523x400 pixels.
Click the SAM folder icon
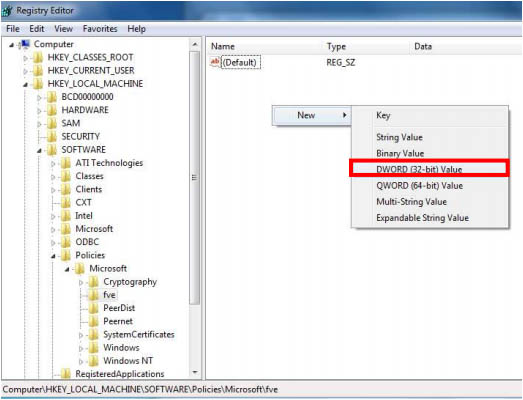(x=52, y=123)
